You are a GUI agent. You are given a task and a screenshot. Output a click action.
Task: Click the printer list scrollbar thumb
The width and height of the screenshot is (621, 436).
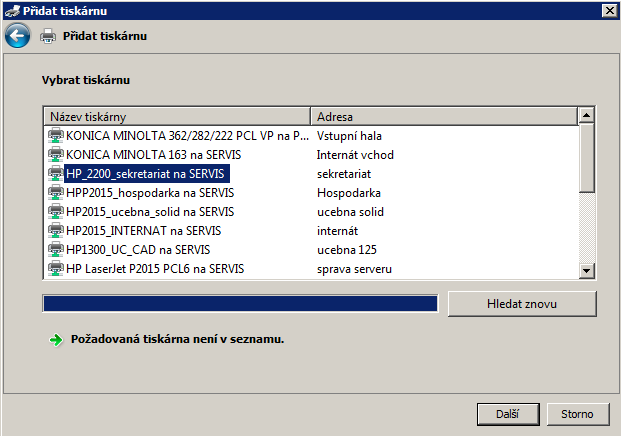point(586,158)
